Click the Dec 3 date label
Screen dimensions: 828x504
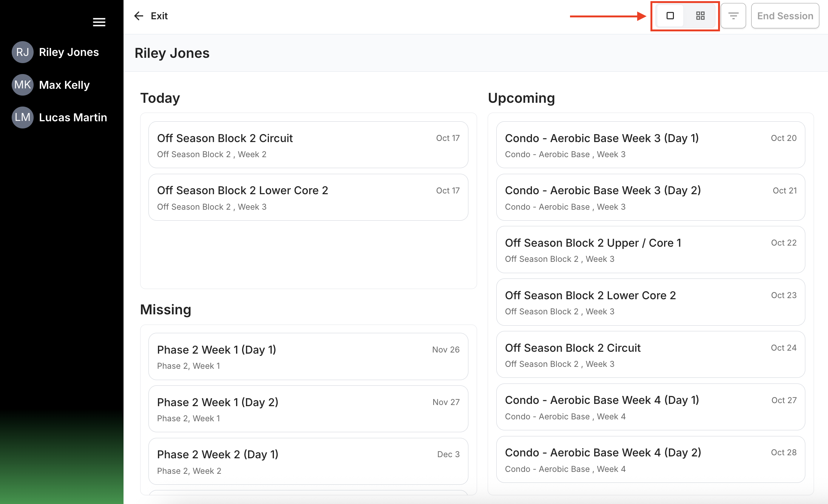point(448,454)
